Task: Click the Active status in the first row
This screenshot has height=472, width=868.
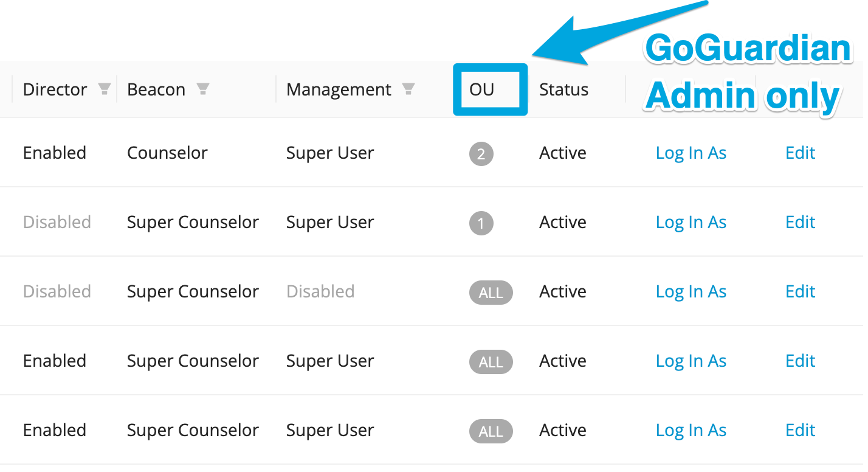Action: coord(562,154)
